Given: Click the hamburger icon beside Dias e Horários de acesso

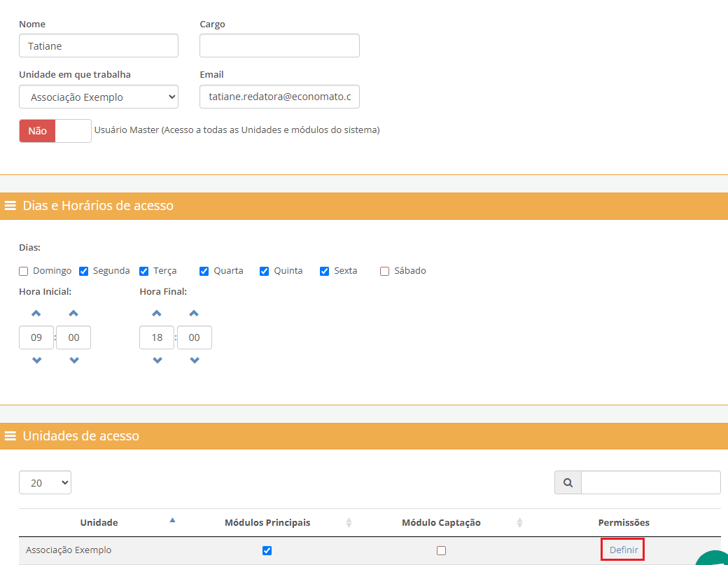Looking at the screenshot, I should pyautogui.click(x=10, y=205).
